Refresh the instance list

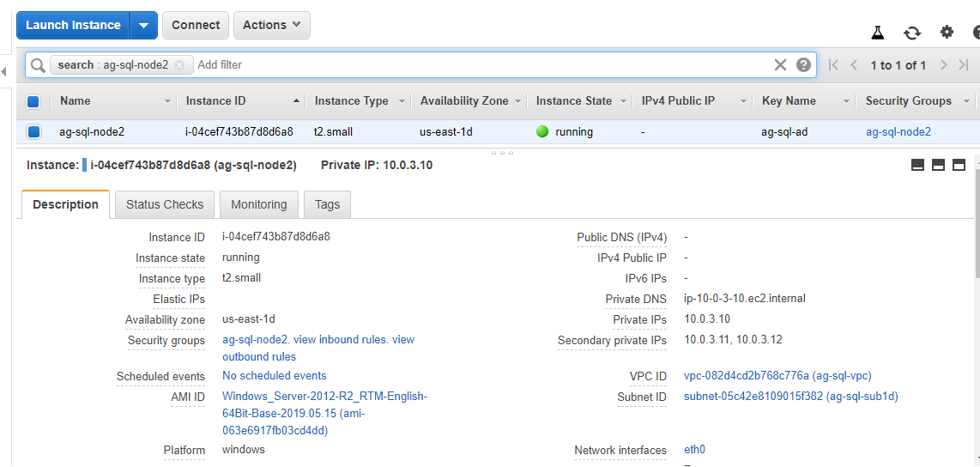pos(912,33)
